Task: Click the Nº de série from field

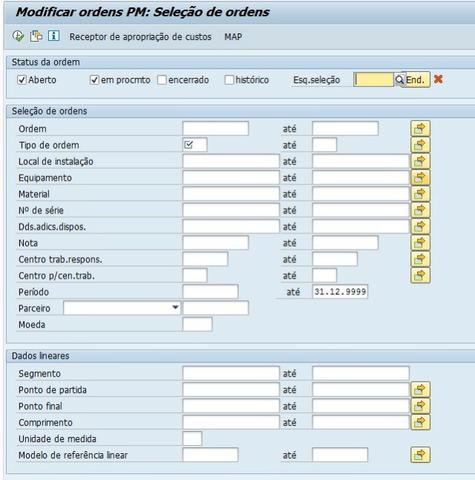Action: coord(231,210)
